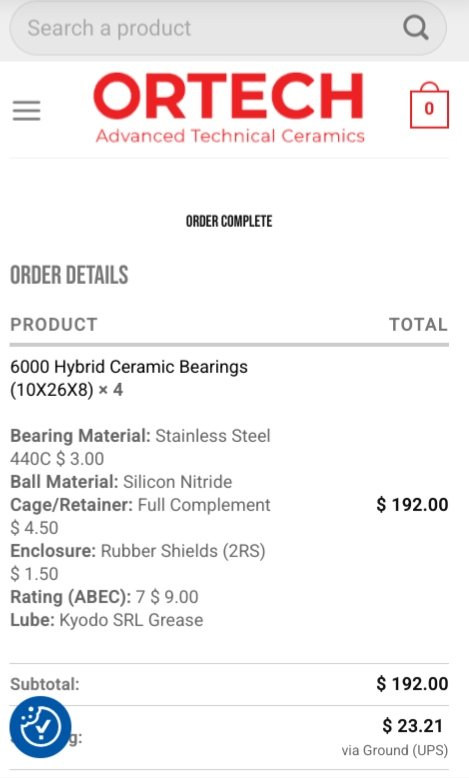Image resolution: width=469 pixels, height=778 pixels.
Task: Open the 6000 Hybrid Ceramic Bearings product link
Action: click(x=129, y=378)
